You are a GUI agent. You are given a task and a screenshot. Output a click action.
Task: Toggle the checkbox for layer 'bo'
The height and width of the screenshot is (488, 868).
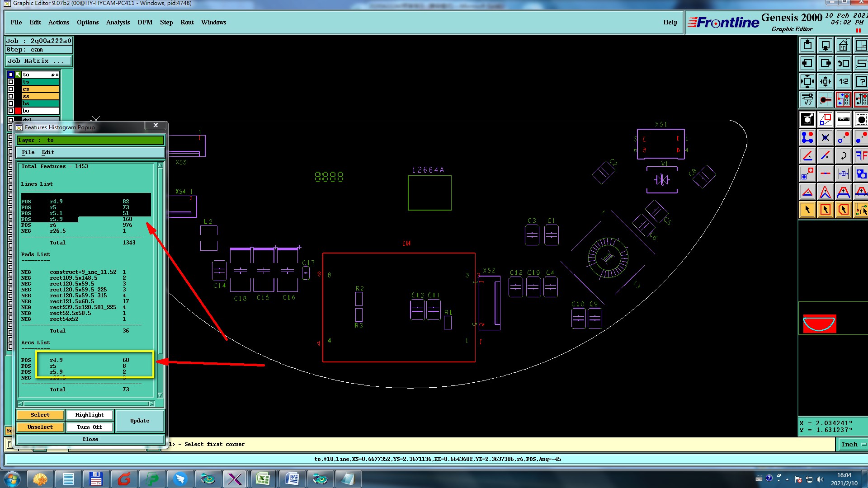pos(11,111)
